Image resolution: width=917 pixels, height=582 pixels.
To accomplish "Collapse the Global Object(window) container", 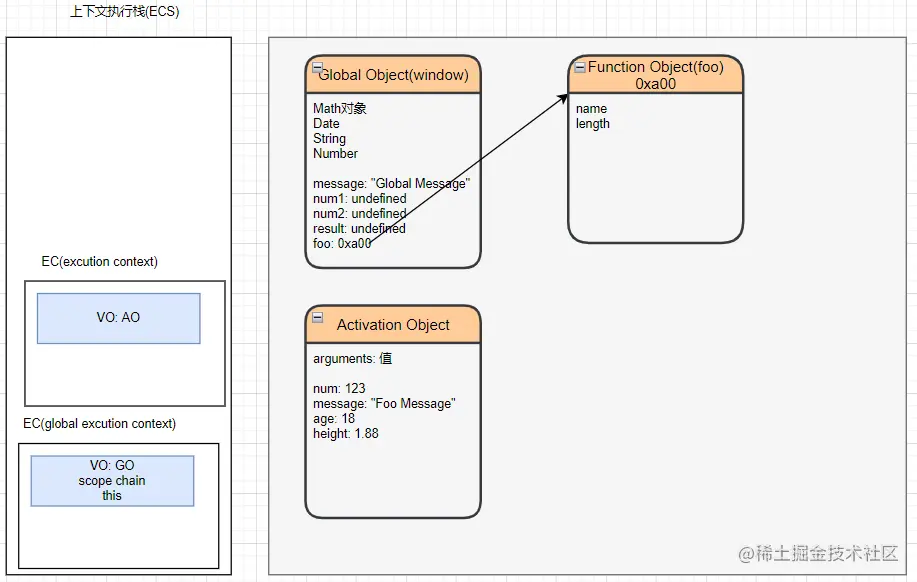I will tap(318, 67).
